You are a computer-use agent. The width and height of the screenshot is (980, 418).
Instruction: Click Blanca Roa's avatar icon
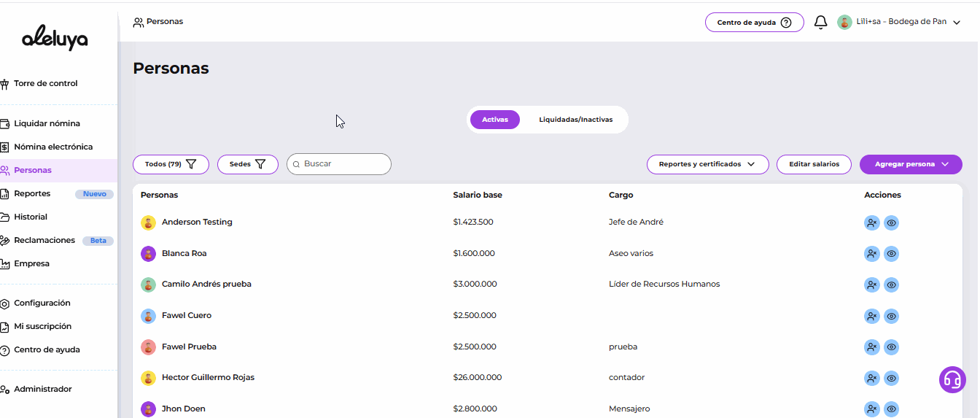[149, 254]
